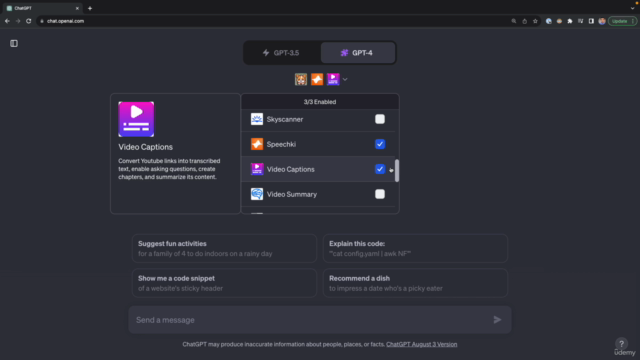640x360 pixels.
Task: Enable the Skyscanner plugin checkbox
Action: click(380, 119)
